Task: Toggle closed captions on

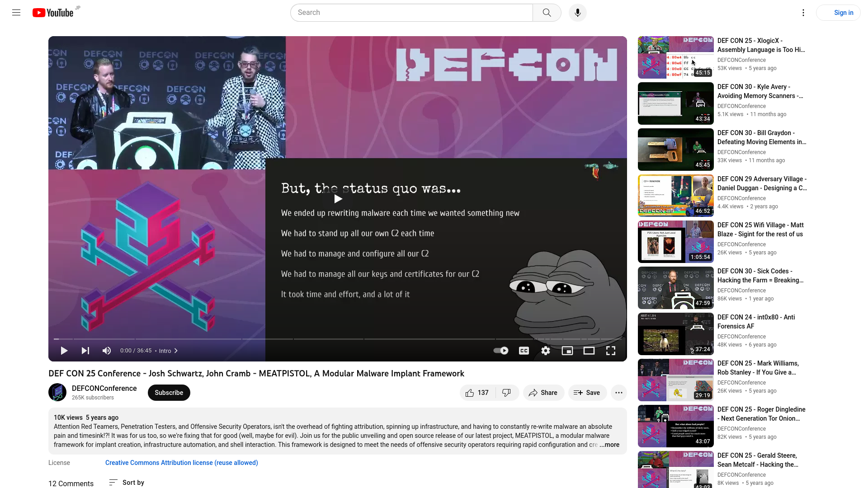Action: point(524,351)
